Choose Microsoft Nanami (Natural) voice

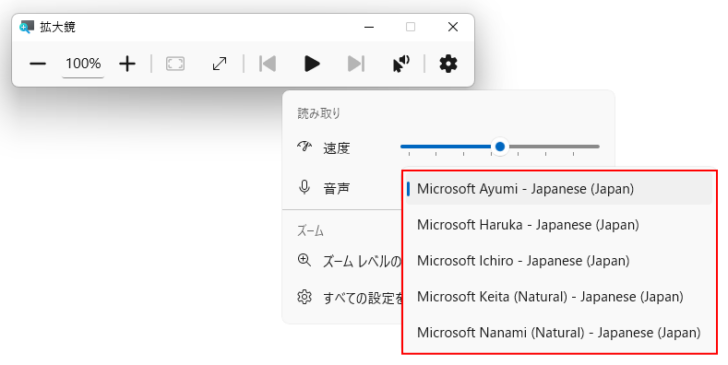559,332
